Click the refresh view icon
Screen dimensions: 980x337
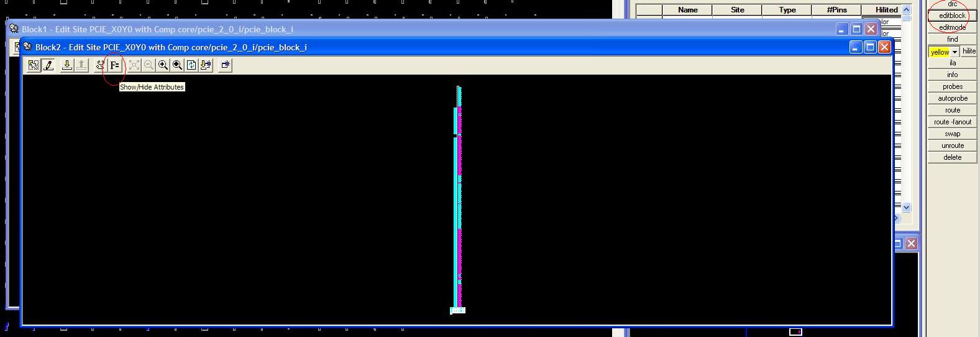point(191,65)
